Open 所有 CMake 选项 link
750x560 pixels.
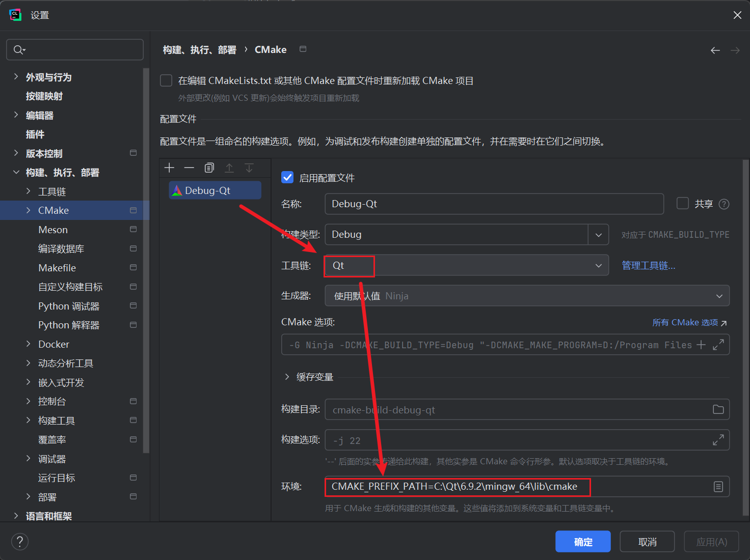[689, 322]
